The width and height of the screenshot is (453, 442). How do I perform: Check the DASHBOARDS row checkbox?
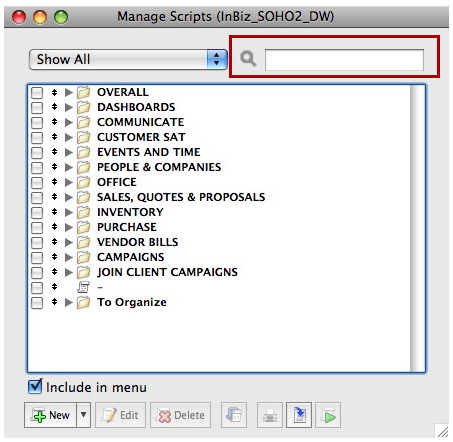[x=37, y=108]
